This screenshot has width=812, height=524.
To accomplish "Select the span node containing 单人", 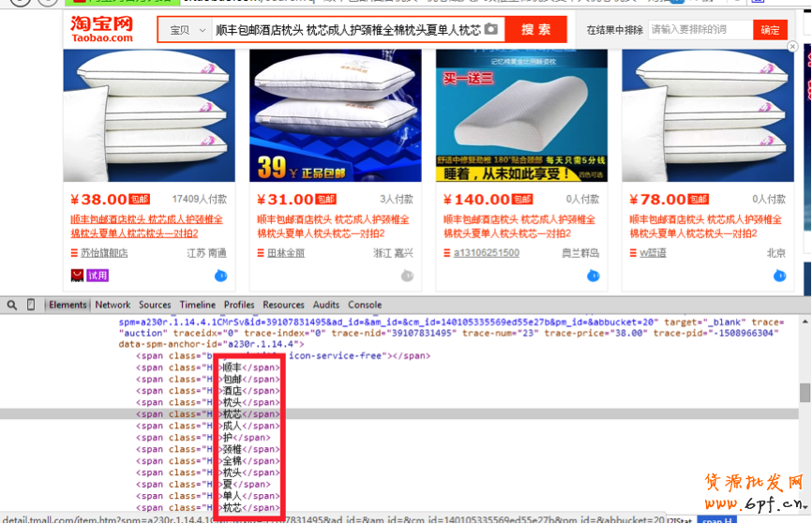I will pyautogui.click(x=207, y=496).
